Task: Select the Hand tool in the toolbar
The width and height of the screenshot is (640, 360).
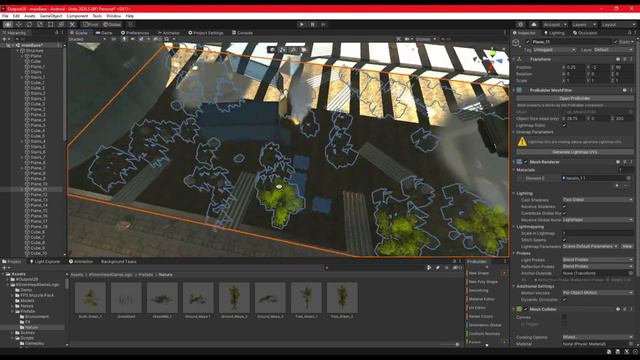Action: tap(8, 24)
